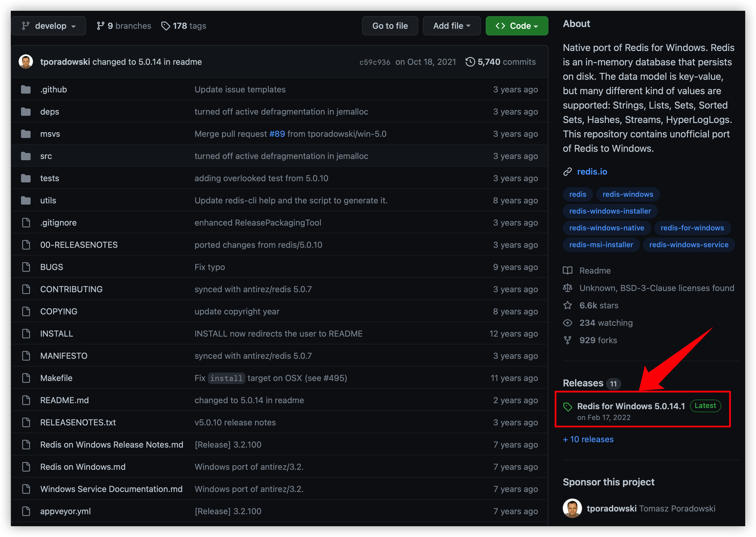Click the src folder icon

[26, 156]
